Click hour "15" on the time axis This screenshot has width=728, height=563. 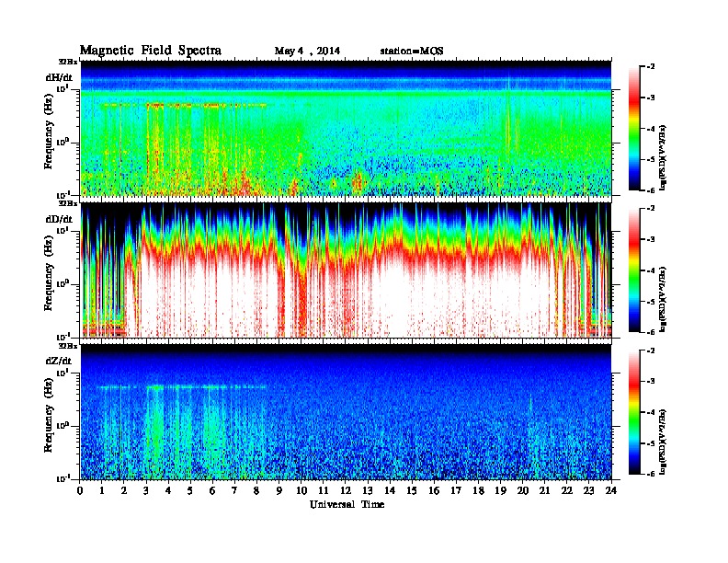click(x=412, y=490)
